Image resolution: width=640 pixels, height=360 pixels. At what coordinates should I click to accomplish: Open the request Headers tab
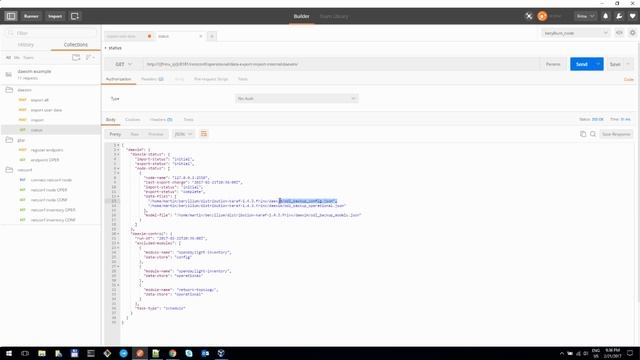[152, 79]
